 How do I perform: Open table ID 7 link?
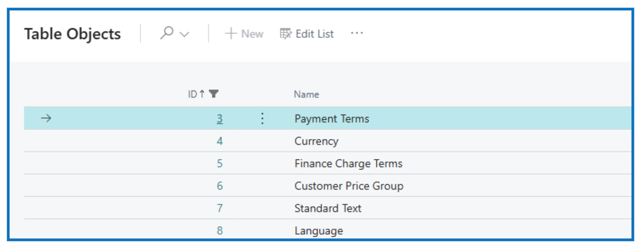[x=220, y=208]
